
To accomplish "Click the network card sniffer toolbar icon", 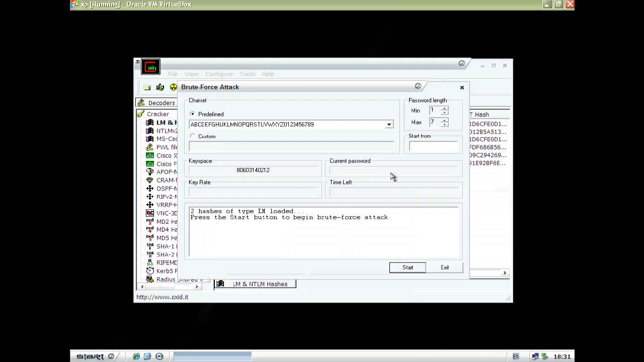I will tap(160, 87).
